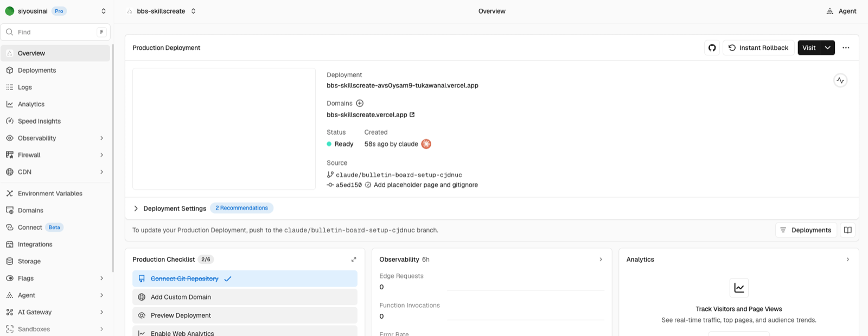
Task: Click eye icon in Preview Deployment row
Action: tap(142, 315)
